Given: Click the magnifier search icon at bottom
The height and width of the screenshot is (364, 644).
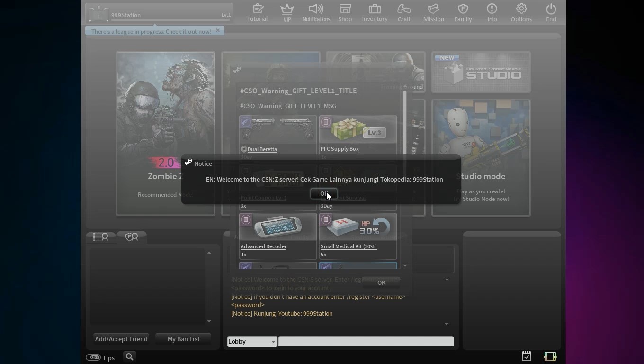Looking at the screenshot, I should (x=129, y=357).
